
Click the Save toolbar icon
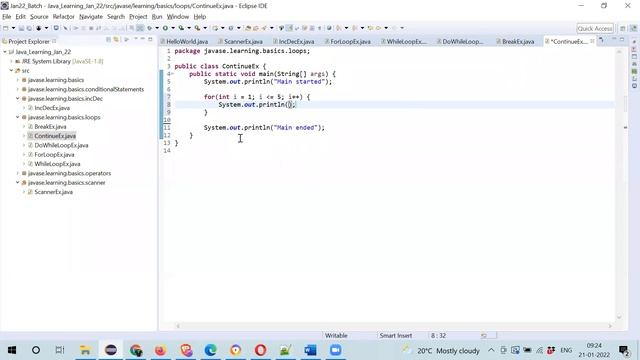21,28
